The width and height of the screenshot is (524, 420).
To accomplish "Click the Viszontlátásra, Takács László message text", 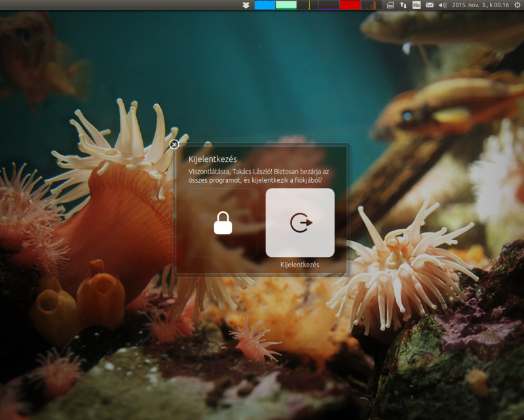I will (x=259, y=176).
